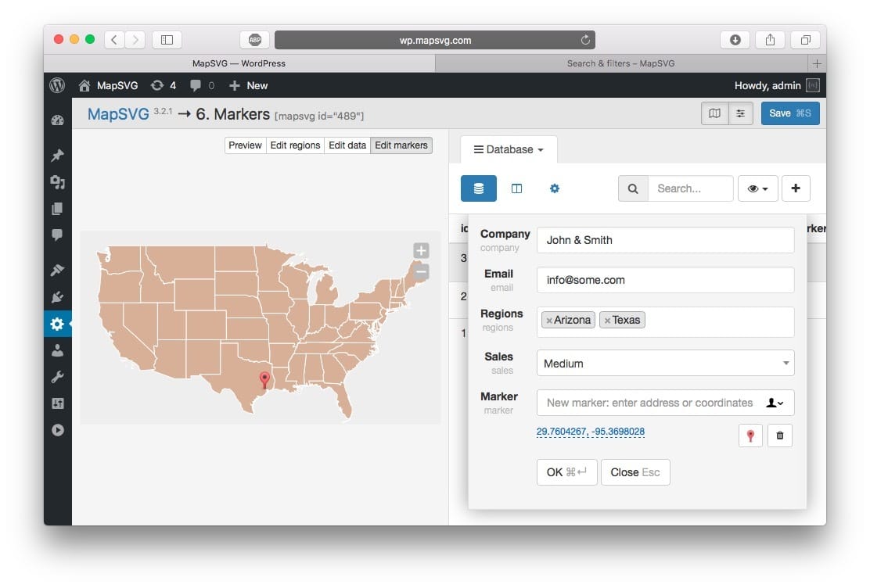This screenshot has width=870, height=588.
Task: Open the Appearance brush sidebar icon
Action: [x=58, y=270]
